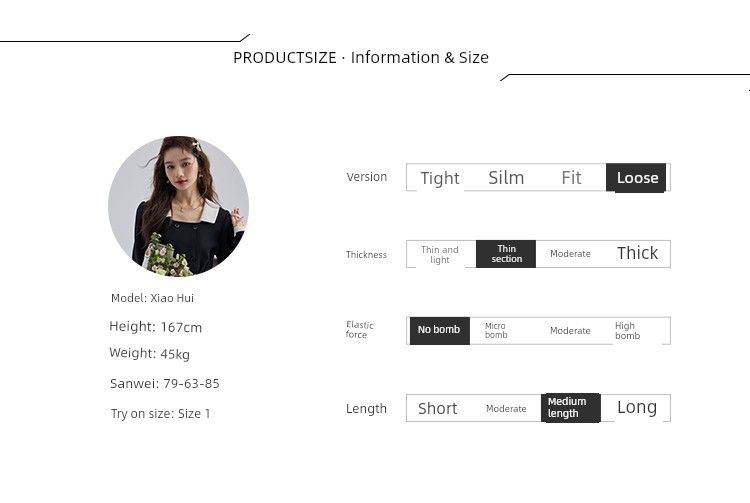The width and height of the screenshot is (750, 503).
Task: Select High bomb elastic force
Action: (x=628, y=331)
